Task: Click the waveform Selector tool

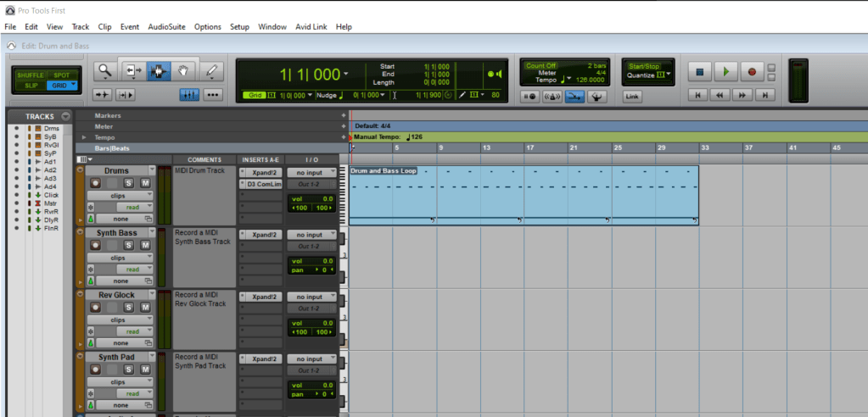Action: (157, 72)
